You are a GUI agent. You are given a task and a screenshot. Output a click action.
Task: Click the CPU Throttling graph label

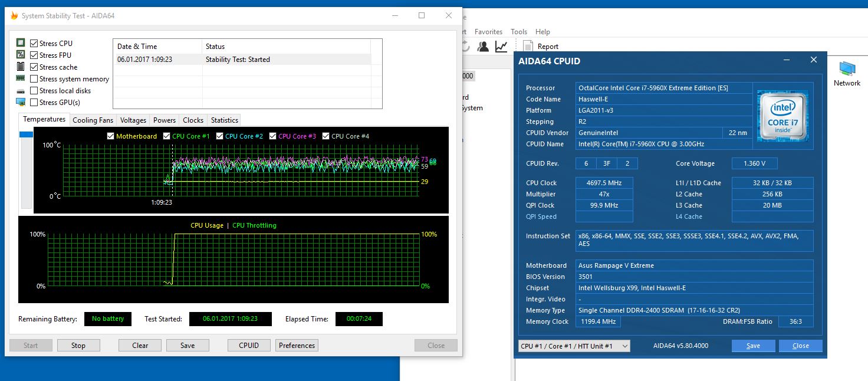254,225
